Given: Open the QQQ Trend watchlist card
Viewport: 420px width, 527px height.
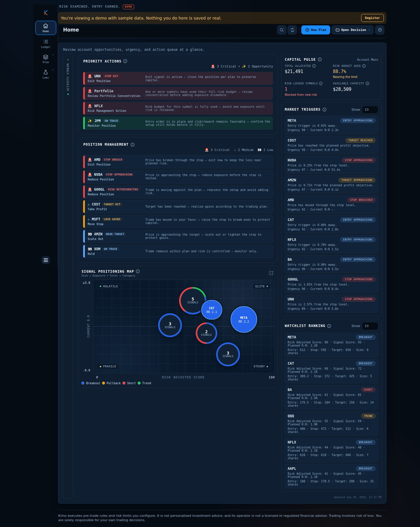Looking at the screenshot, I should (331, 424).
